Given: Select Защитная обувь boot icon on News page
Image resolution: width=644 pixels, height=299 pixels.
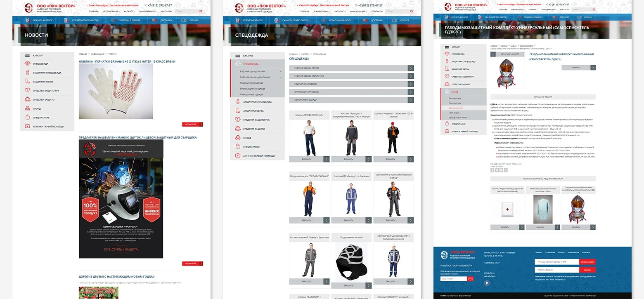Looking at the screenshot, I should [x=27, y=82].
